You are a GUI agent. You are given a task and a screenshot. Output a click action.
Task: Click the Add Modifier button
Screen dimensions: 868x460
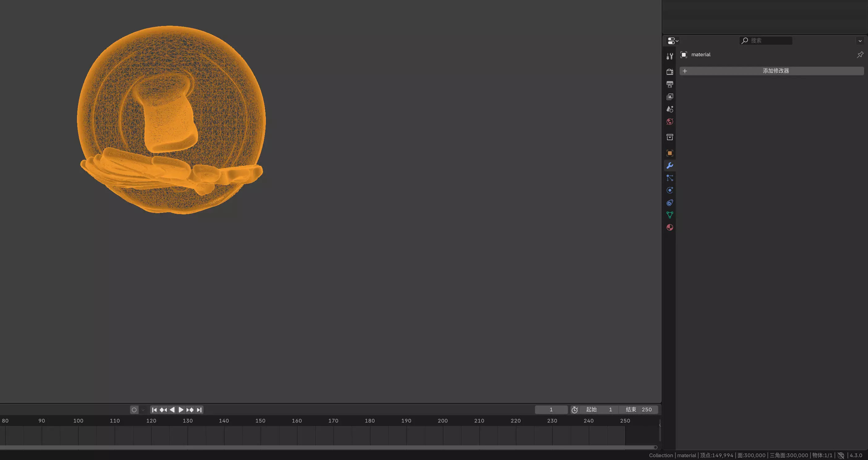pos(771,71)
